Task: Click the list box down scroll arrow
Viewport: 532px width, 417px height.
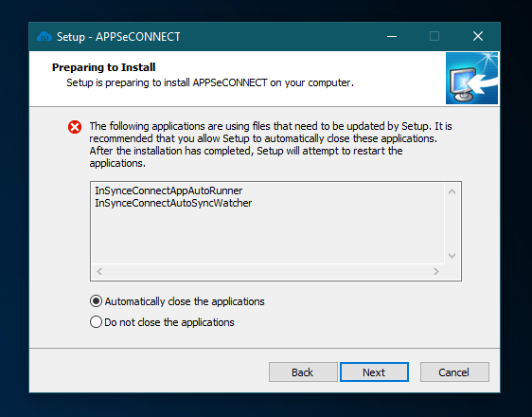Action: coord(452,255)
